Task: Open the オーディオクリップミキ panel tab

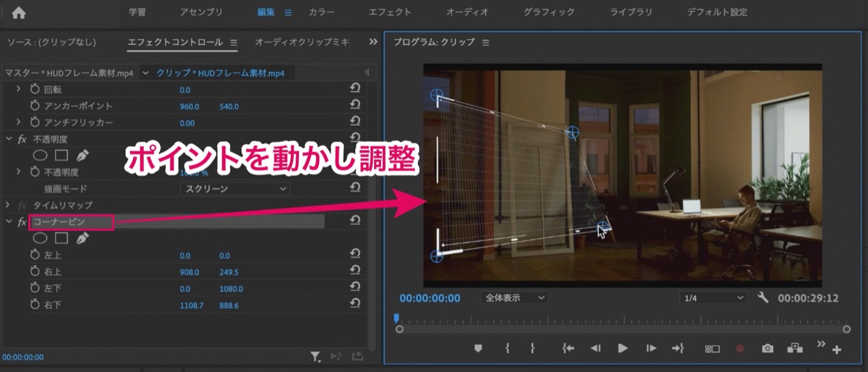Action: click(302, 42)
